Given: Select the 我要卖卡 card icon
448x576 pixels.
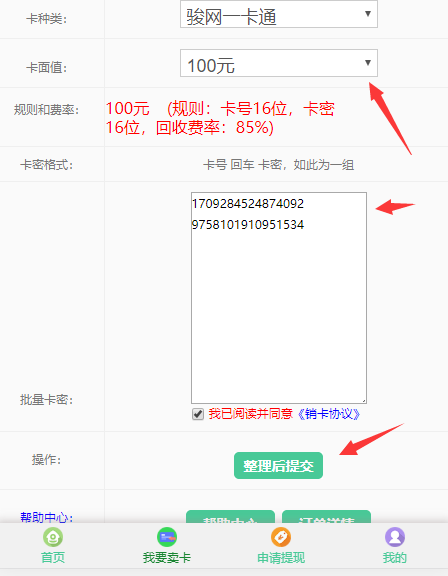Looking at the screenshot, I should tap(167, 537).
